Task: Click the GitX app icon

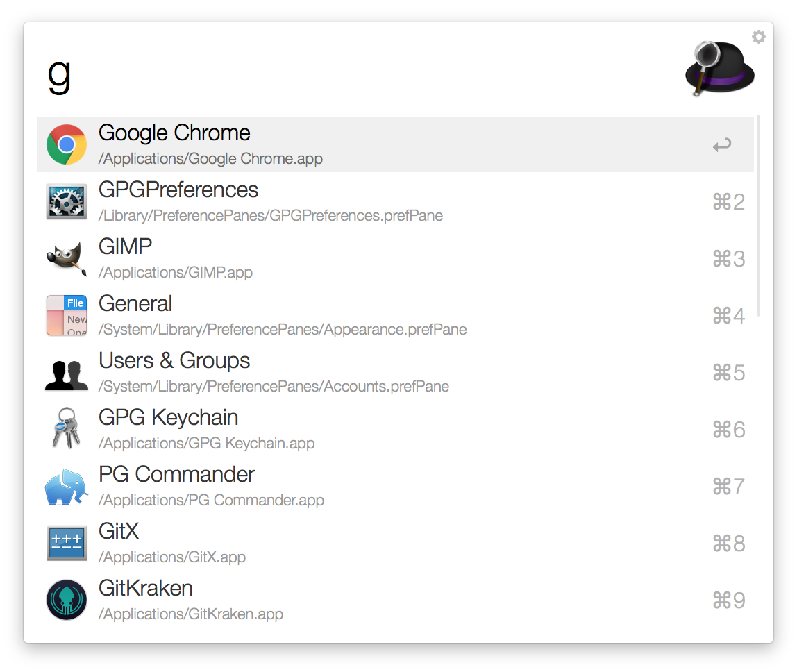Action: [67, 543]
